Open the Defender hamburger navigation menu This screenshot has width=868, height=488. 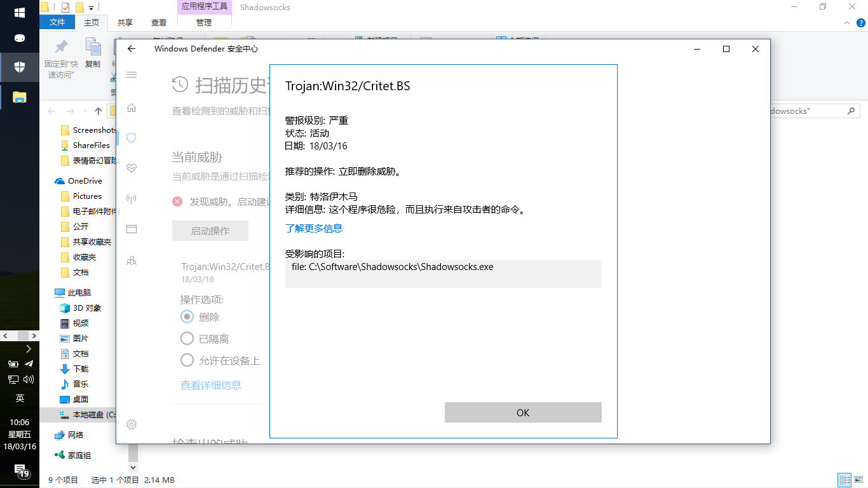point(132,75)
